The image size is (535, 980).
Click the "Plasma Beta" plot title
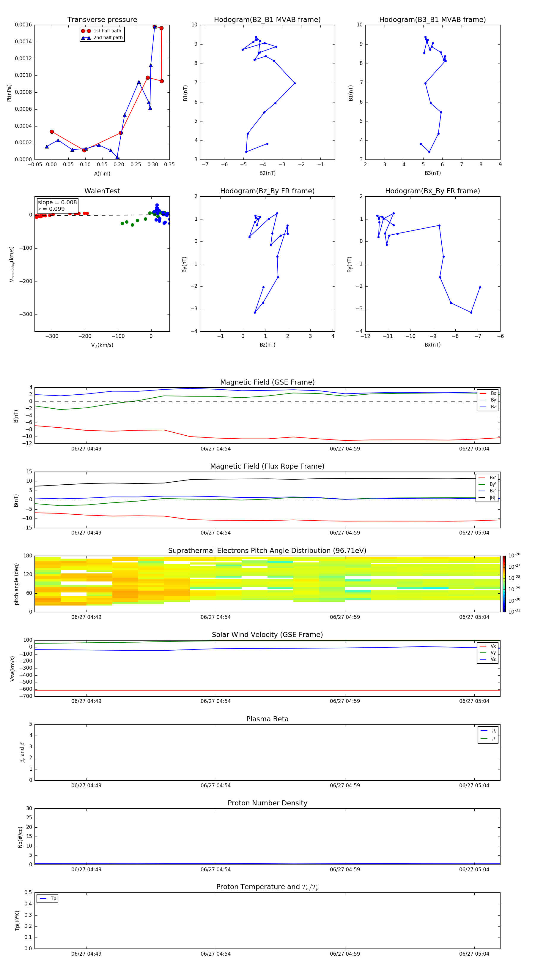[x=267, y=719]
